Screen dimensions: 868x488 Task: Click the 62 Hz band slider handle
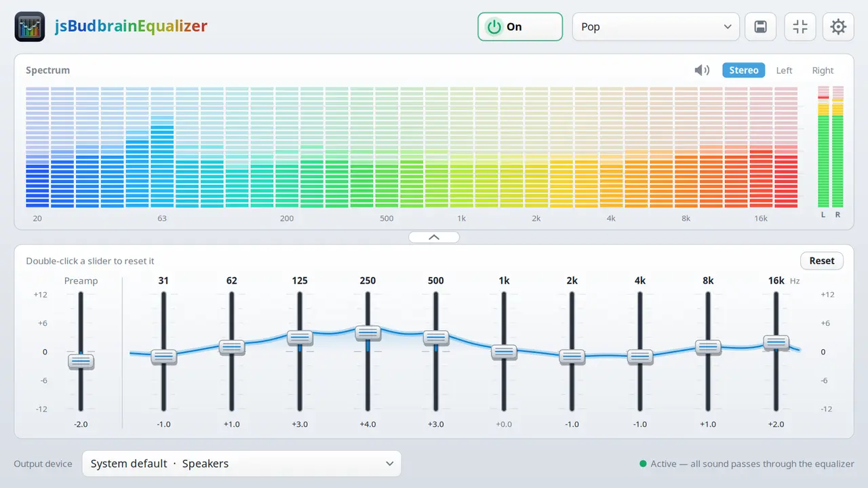coord(231,347)
